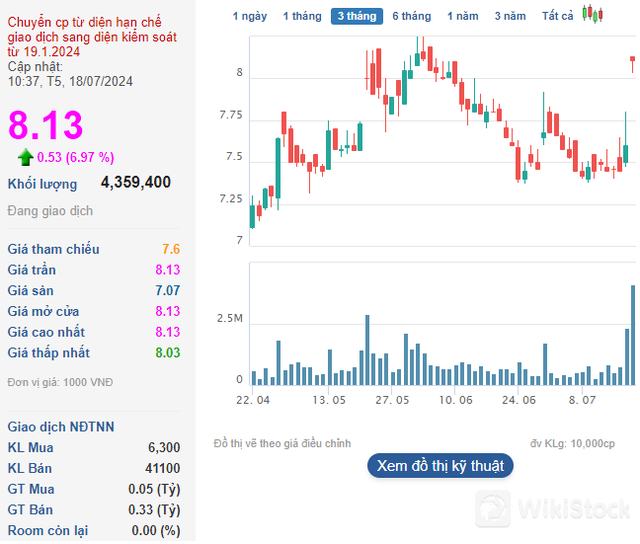This screenshot has width=640, height=544.
Task: Click the tallest volume bar at right edge
Action: (x=633, y=335)
